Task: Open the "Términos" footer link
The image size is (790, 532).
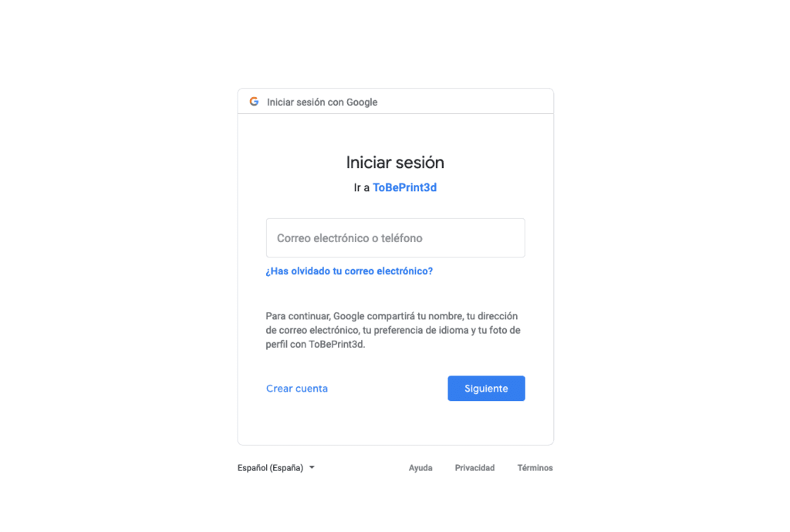Action: pyautogui.click(x=535, y=468)
